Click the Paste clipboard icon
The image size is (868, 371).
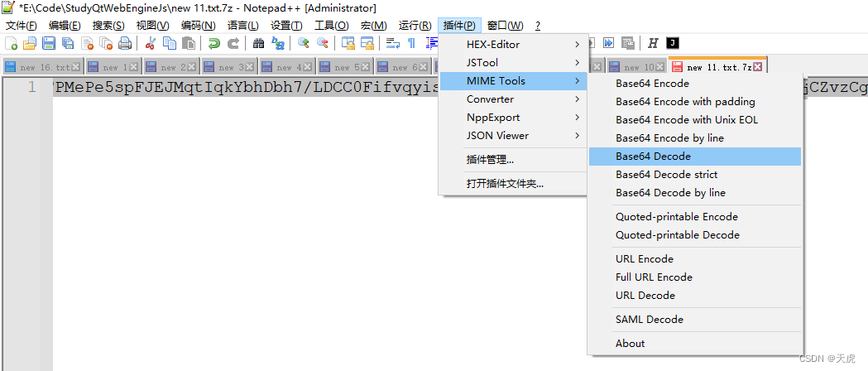point(189,43)
